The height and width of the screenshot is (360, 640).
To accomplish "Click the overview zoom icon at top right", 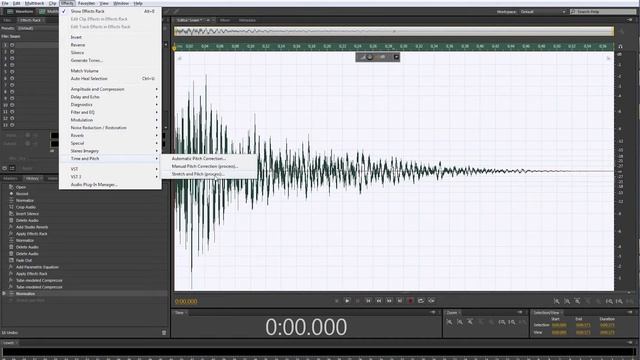I will click(622, 31).
